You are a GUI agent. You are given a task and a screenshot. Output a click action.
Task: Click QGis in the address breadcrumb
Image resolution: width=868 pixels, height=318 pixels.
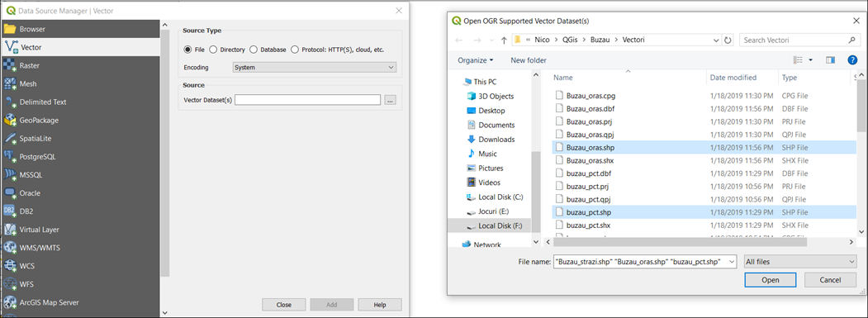(x=570, y=40)
